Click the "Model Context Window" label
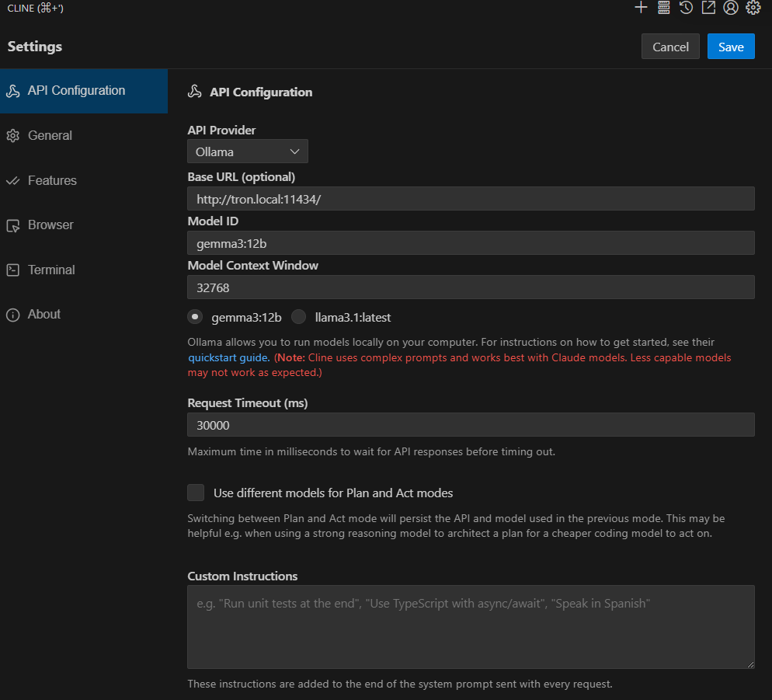The width and height of the screenshot is (772, 700). [253, 266]
